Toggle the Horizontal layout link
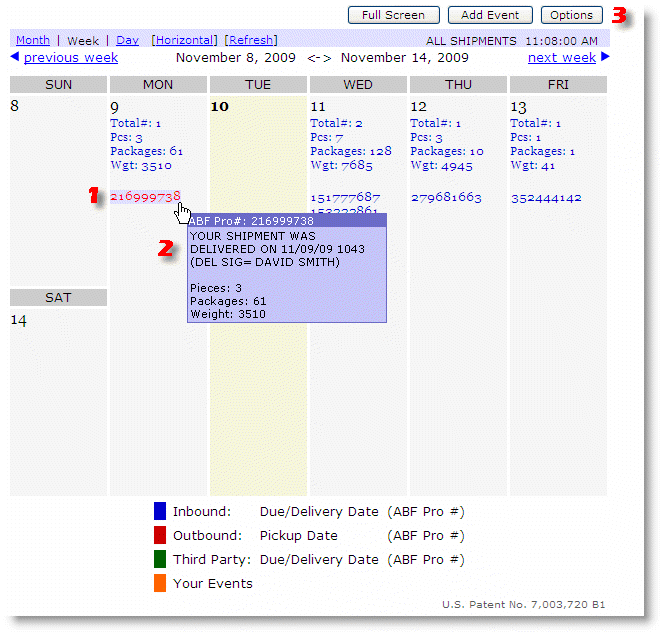660x632 pixels. 184,40
